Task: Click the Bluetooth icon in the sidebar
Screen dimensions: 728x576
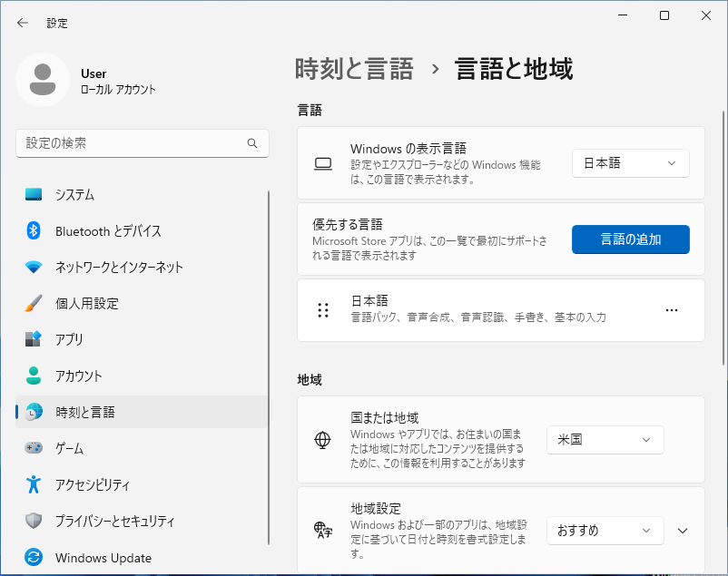Action: [34, 230]
